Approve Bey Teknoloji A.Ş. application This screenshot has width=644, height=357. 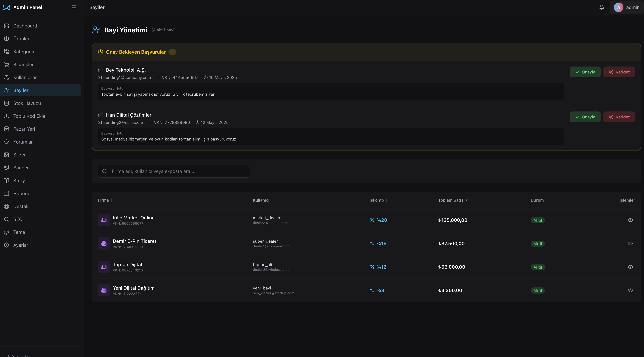point(585,72)
